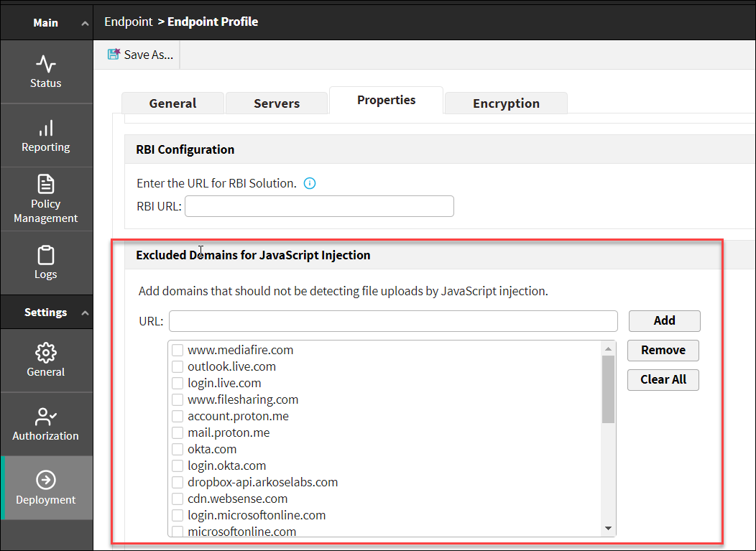Screen dimensions: 756x551
Task: Switch to the Encryption tab
Action: click(506, 103)
